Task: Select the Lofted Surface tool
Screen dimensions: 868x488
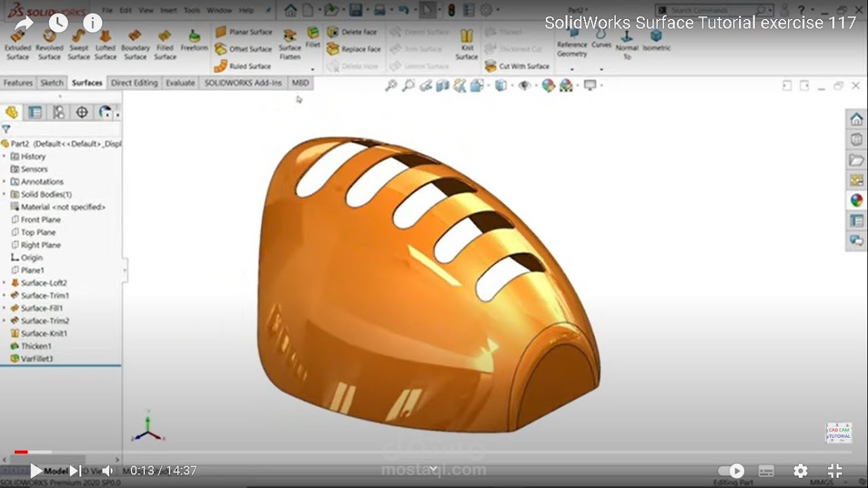Action: pos(105,45)
